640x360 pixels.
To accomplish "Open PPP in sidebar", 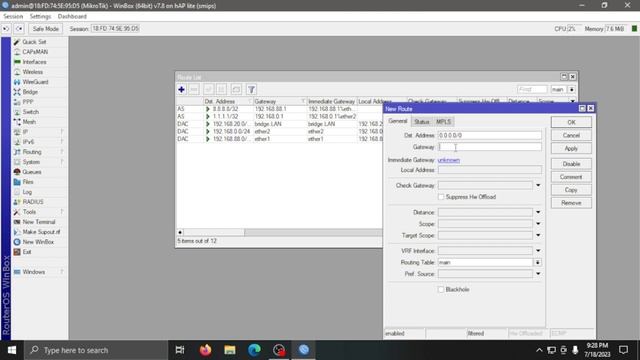I will 28,102.
